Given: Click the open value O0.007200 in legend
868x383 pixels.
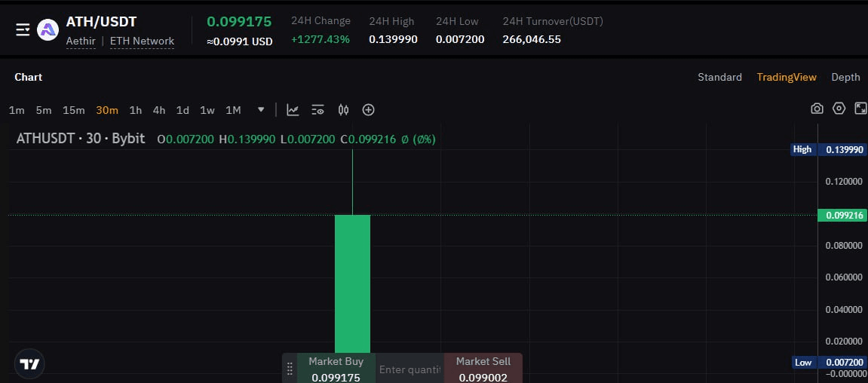Looking at the screenshot, I should click(x=186, y=139).
